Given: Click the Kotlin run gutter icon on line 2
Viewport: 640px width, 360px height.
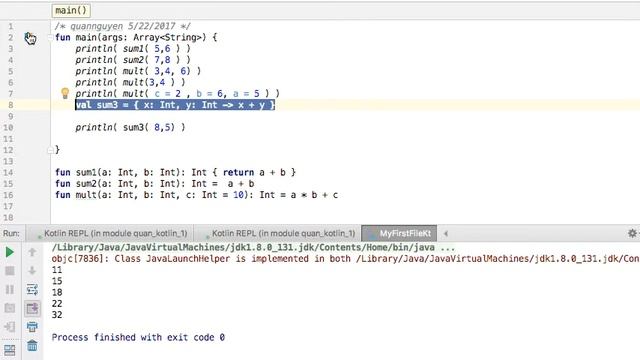Looking at the screenshot, I should 30,38.
